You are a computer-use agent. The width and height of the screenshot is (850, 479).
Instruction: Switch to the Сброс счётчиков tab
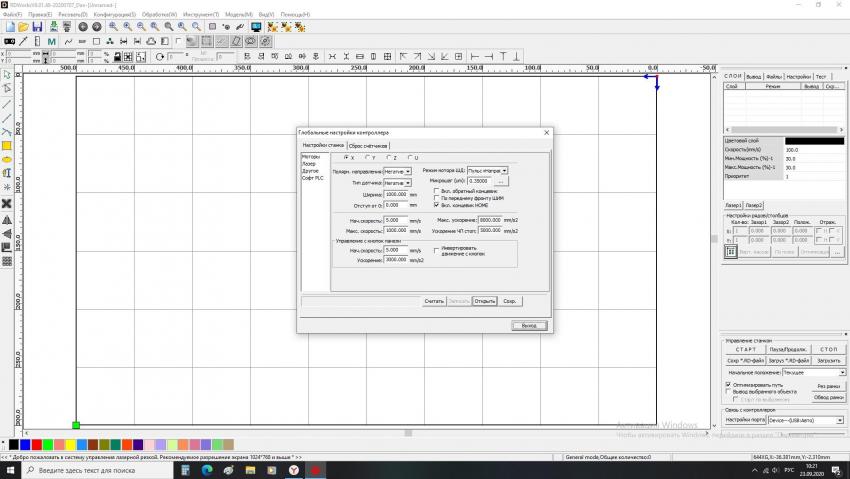(x=368, y=146)
